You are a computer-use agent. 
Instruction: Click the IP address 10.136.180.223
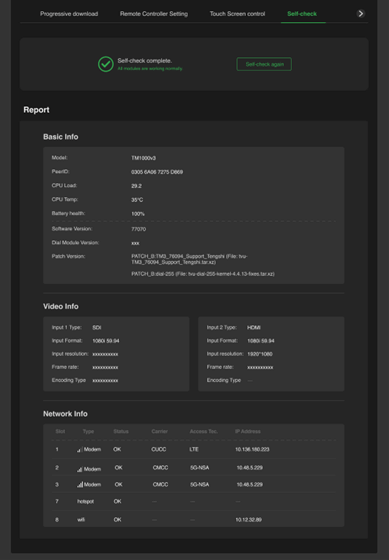point(252,449)
